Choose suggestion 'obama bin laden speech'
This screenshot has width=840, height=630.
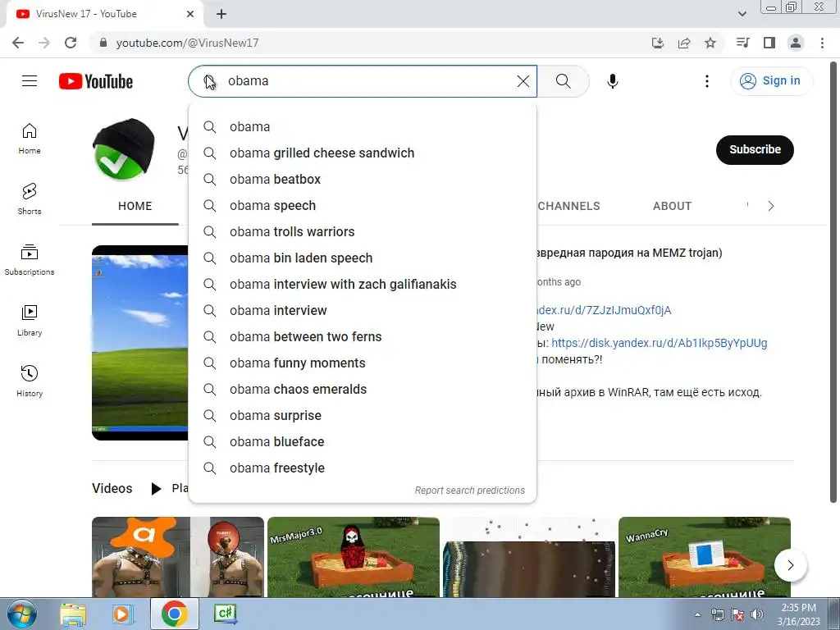[x=363, y=258]
